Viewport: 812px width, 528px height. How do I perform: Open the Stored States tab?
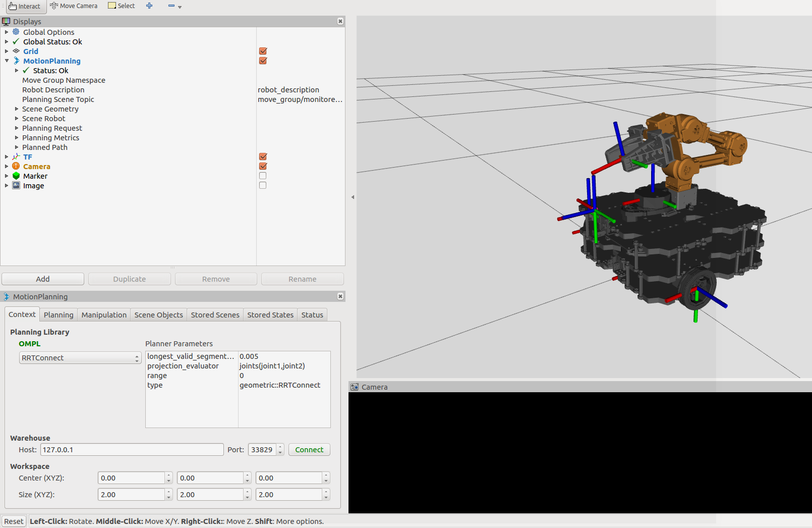pos(270,314)
